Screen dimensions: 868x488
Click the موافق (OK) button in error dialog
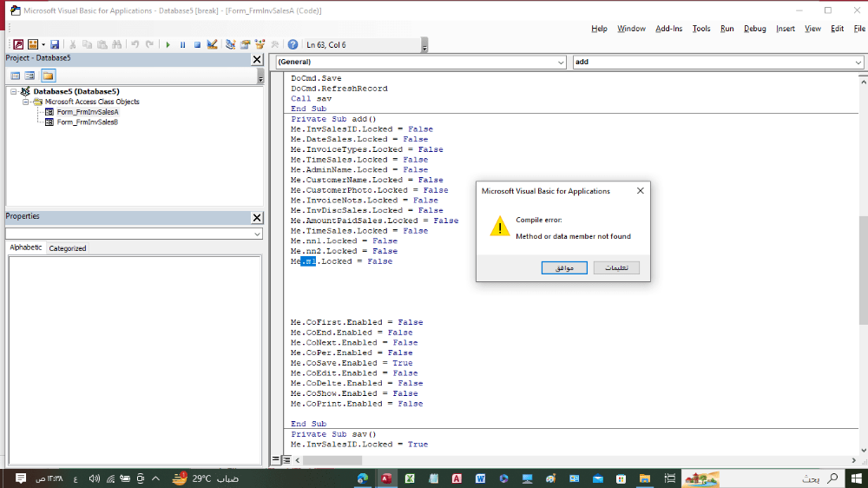pos(564,267)
